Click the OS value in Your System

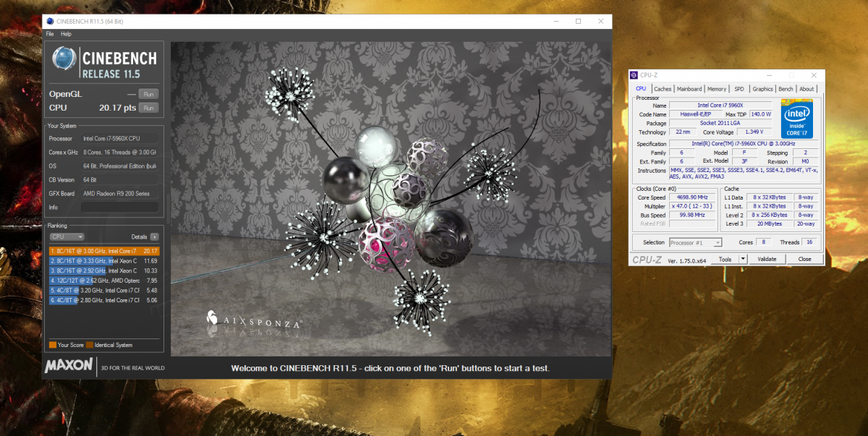119,166
